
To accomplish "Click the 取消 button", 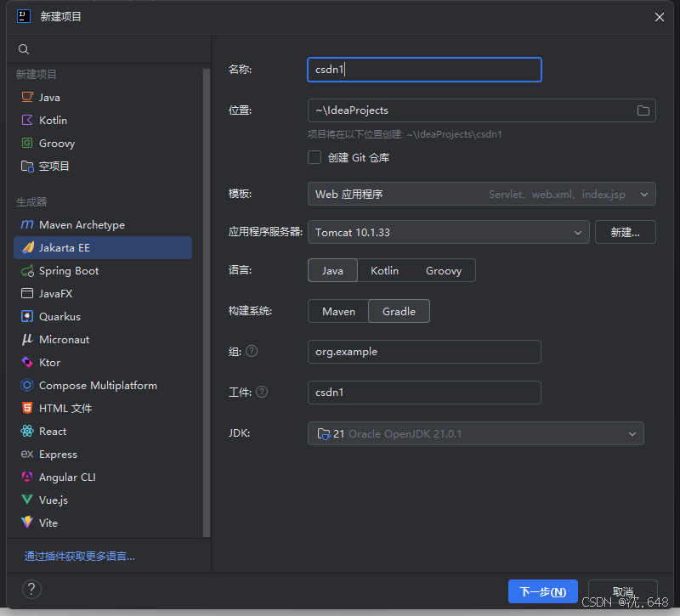I will click(x=623, y=591).
